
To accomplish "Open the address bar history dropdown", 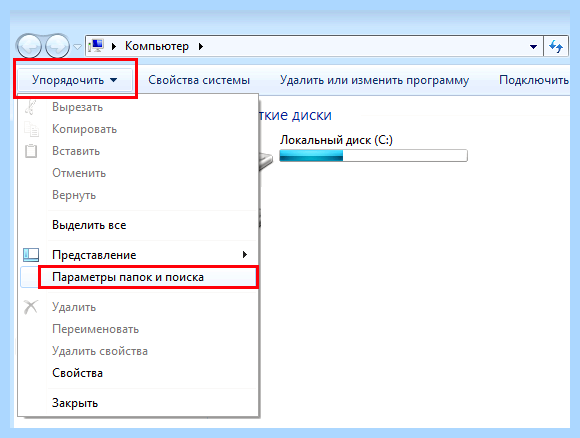I will [533, 47].
